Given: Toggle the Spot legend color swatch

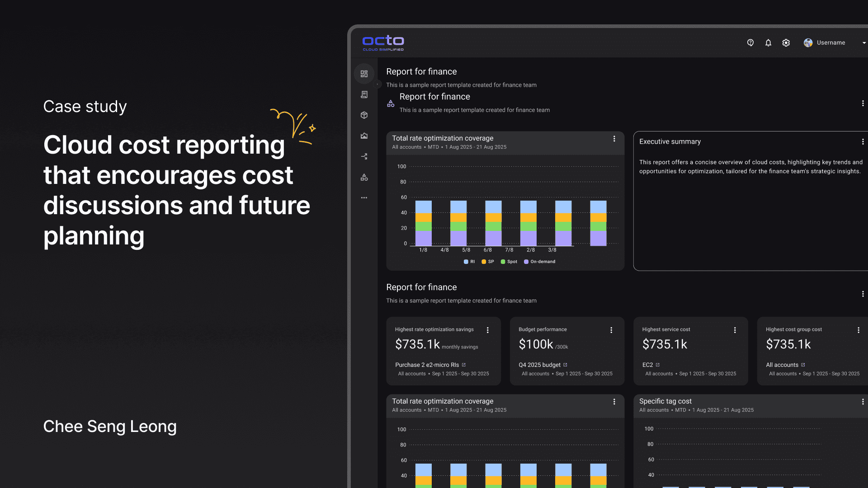Looking at the screenshot, I should 503,262.
